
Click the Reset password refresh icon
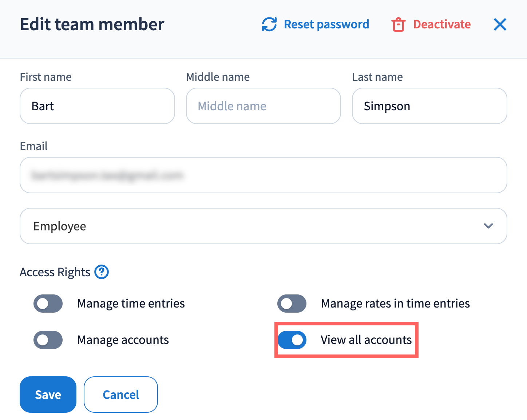[x=269, y=24]
